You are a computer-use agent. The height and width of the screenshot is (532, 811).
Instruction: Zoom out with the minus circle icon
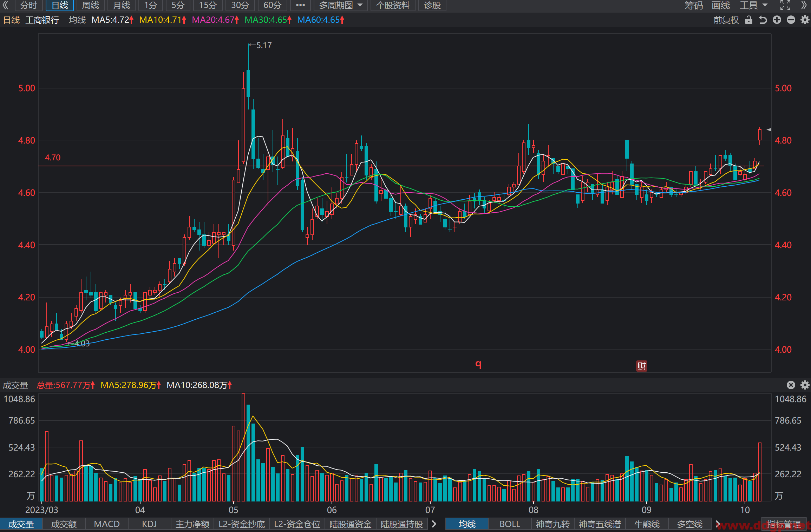click(791, 20)
